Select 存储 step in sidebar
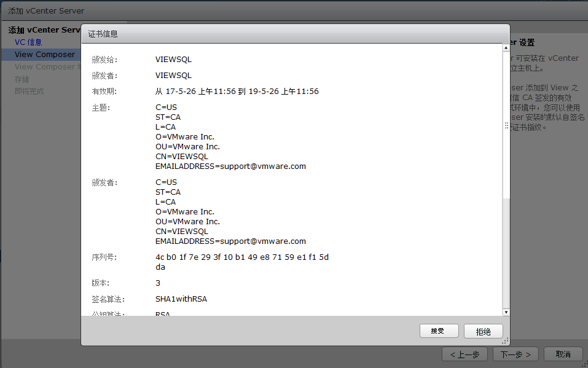The image size is (588, 368). click(x=22, y=79)
